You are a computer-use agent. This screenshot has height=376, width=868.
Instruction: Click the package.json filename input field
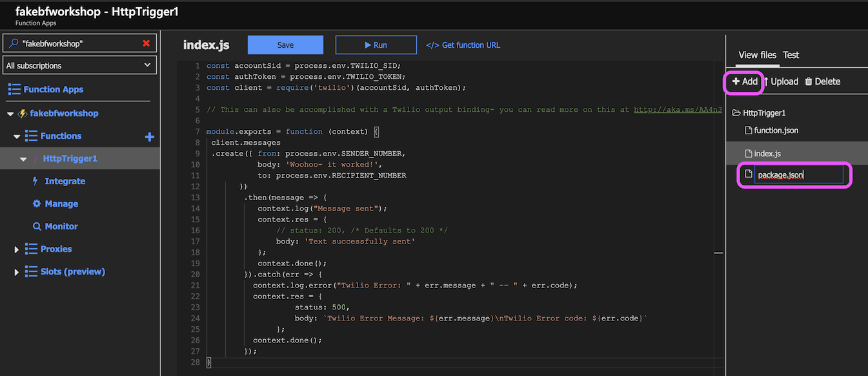[x=799, y=174]
